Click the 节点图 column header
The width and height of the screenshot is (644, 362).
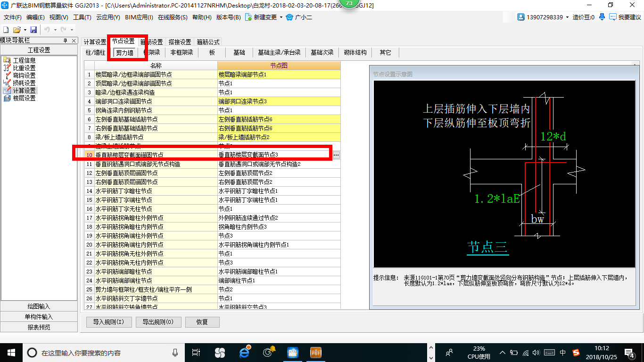point(279,66)
